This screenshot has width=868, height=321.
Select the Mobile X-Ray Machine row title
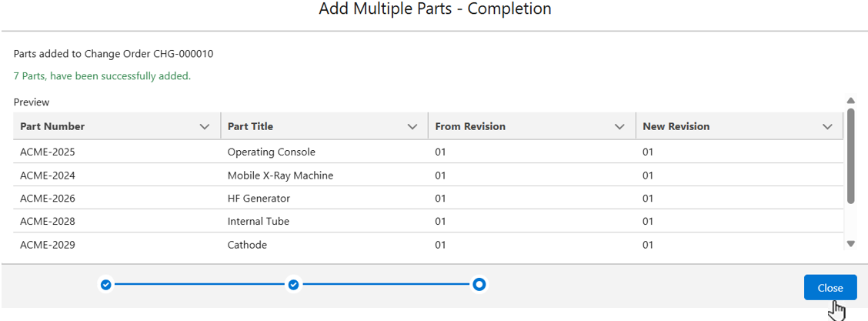tap(280, 175)
